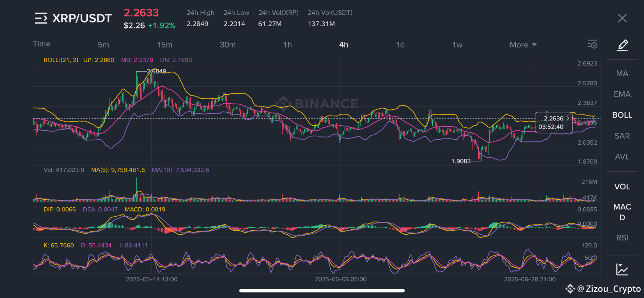Click the K: 65.7660 KDJ label
The image size is (644, 298).
tap(59, 245)
